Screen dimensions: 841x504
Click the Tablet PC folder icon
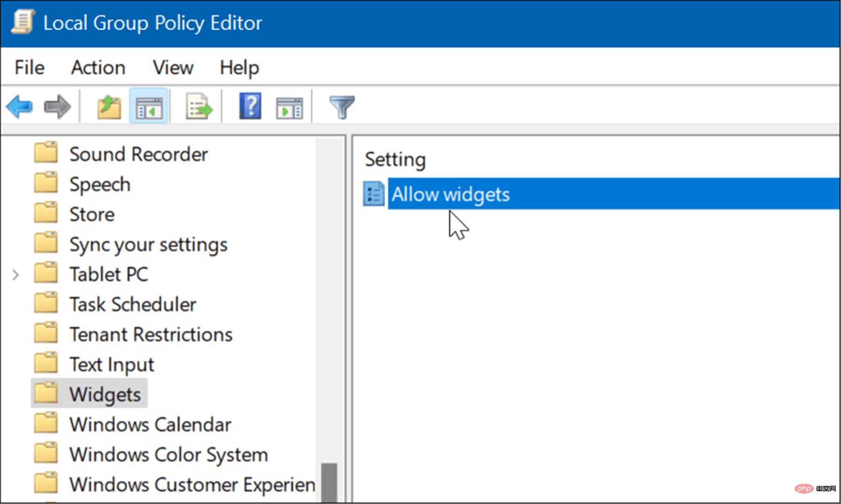(x=46, y=273)
